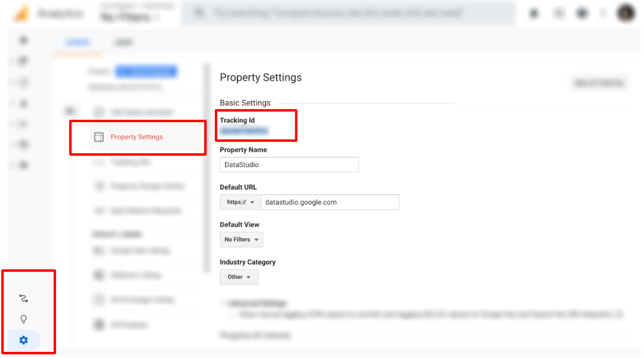Click the Analytics logo

coord(21,14)
